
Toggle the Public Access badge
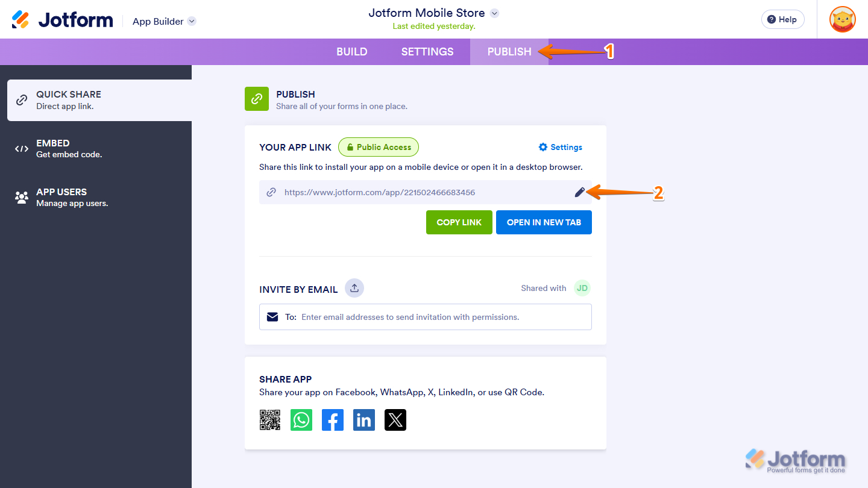(379, 147)
